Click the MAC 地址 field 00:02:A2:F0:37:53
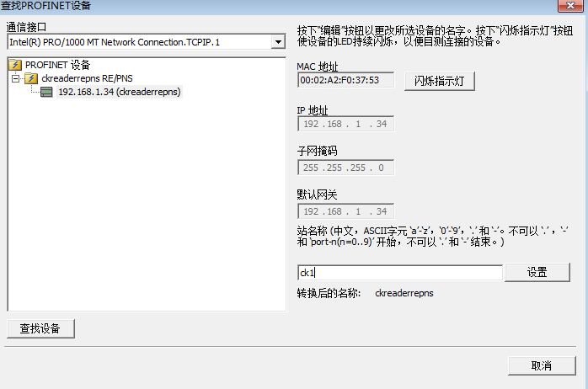This screenshot has height=389, width=588. pyautogui.click(x=345, y=80)
